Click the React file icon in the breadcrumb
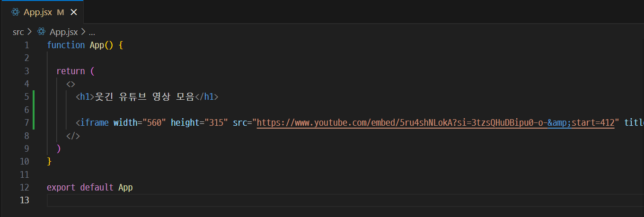 tap(42, 32)
